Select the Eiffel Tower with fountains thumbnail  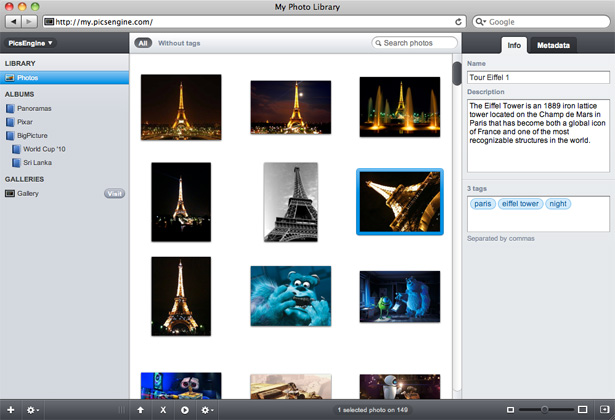[x=400, y=107]
